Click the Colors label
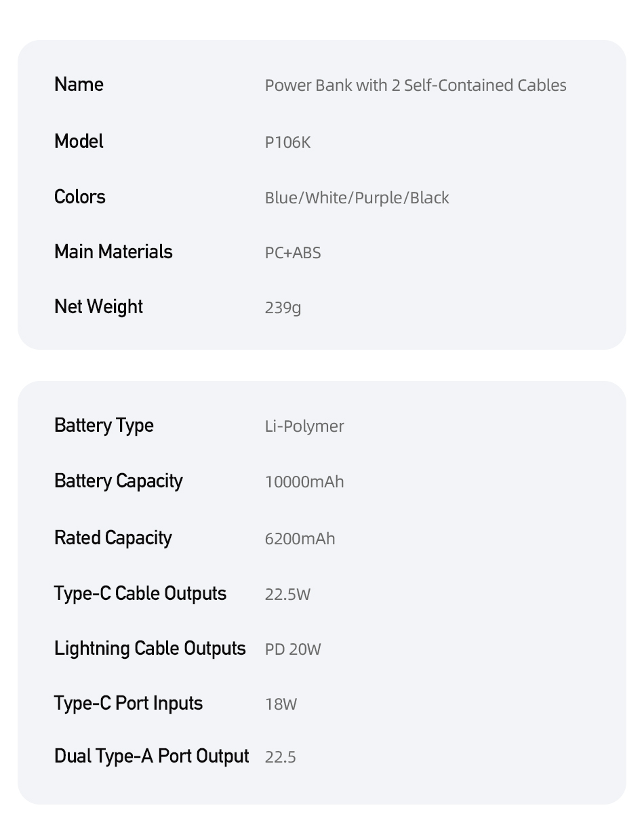Viewport: 644px width, 831px height. 80,197
